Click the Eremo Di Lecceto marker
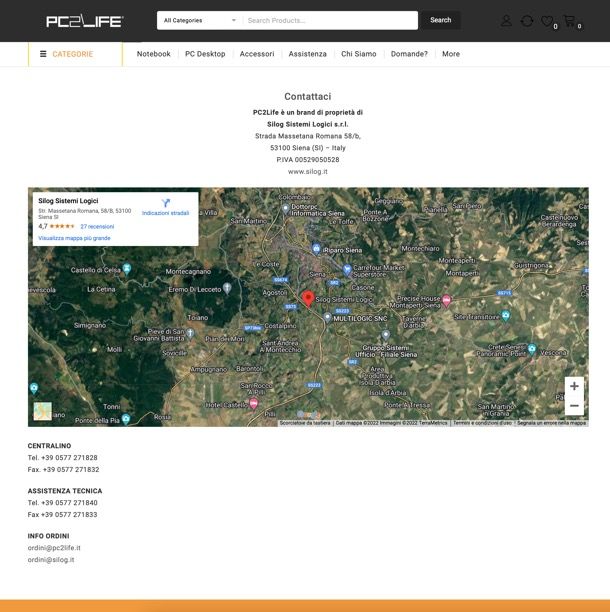This screenshot has height=612, width=610. click(227, 288)
